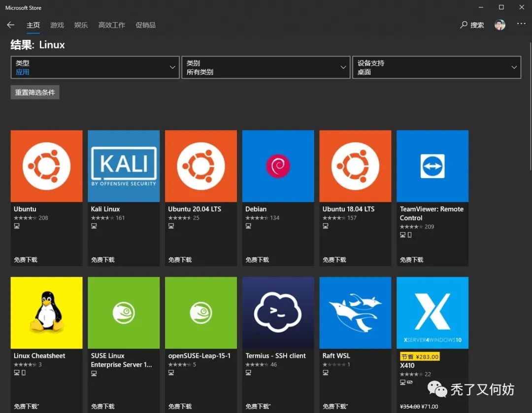Viewport: 532px width, 413px height.
Task: Switch to the 主页 tab
Action: pyautogui.click(x=33, y=25)
